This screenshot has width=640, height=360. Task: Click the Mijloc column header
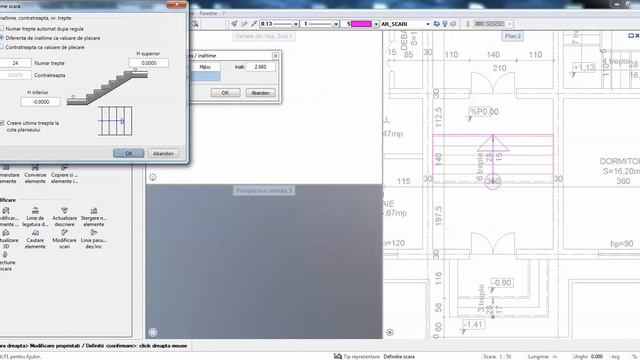point(205,67)
